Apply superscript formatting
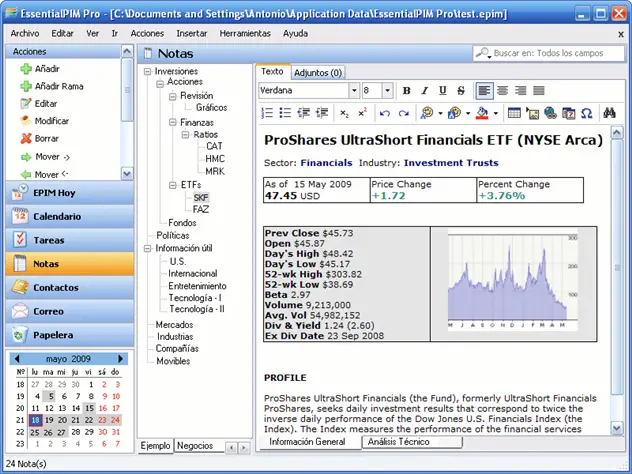Viewport: 632px width, 474px height. coord(362,113)
